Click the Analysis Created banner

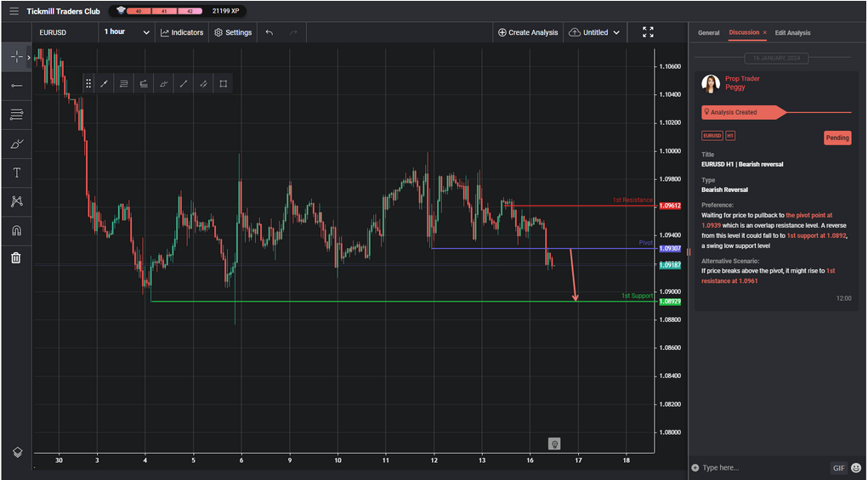coord(743,112)
